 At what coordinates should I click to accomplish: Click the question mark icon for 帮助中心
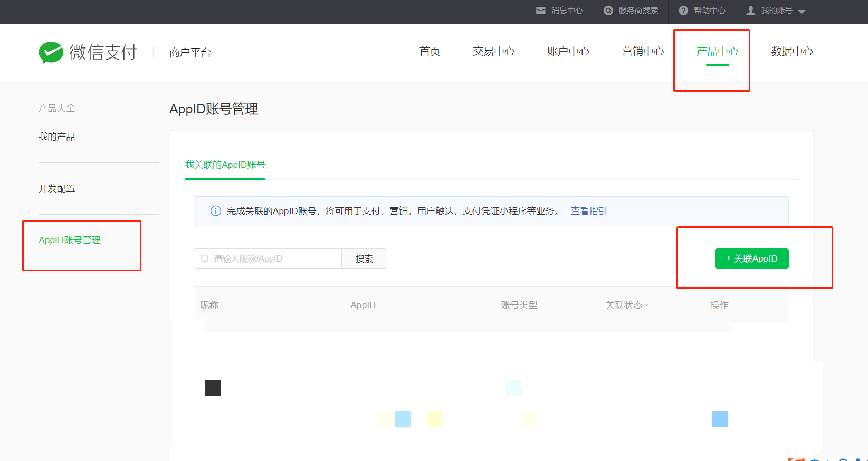tap(683, 11)
